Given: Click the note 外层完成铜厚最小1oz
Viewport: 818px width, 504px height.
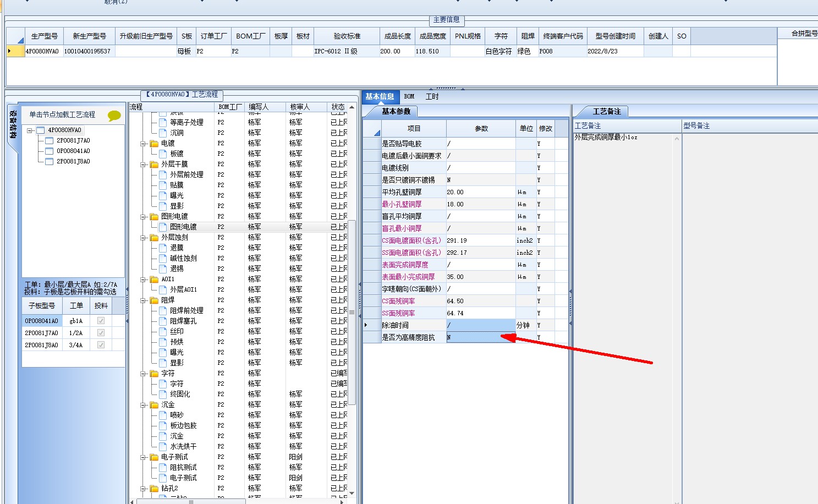Looking at the screenshot, I should (x=606, y=137).
